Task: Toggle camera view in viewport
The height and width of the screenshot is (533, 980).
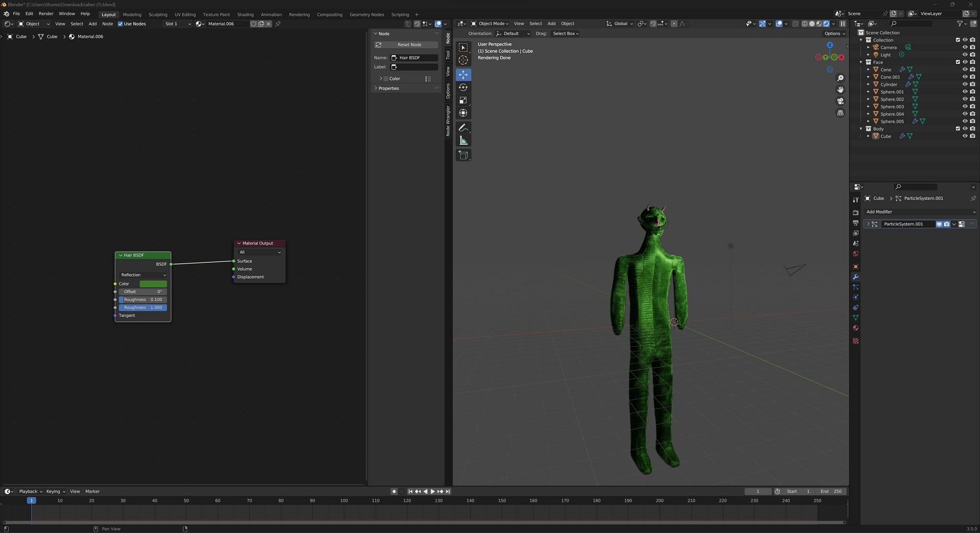Action: point(840,101)
